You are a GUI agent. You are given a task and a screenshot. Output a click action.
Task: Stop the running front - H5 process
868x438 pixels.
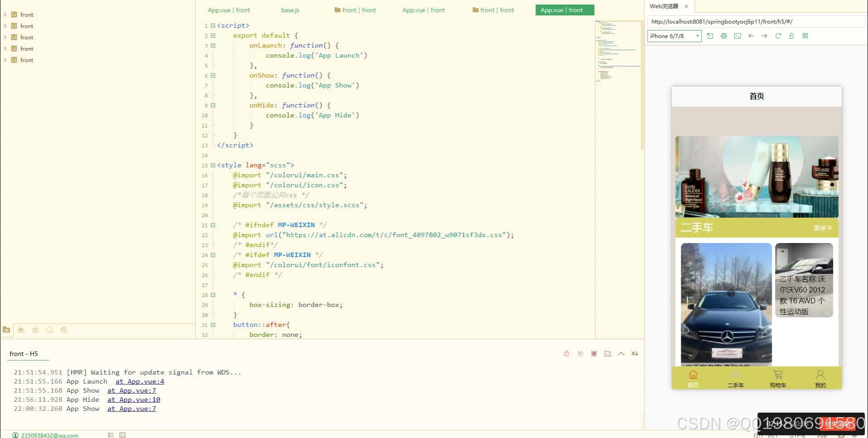[594, 354]
